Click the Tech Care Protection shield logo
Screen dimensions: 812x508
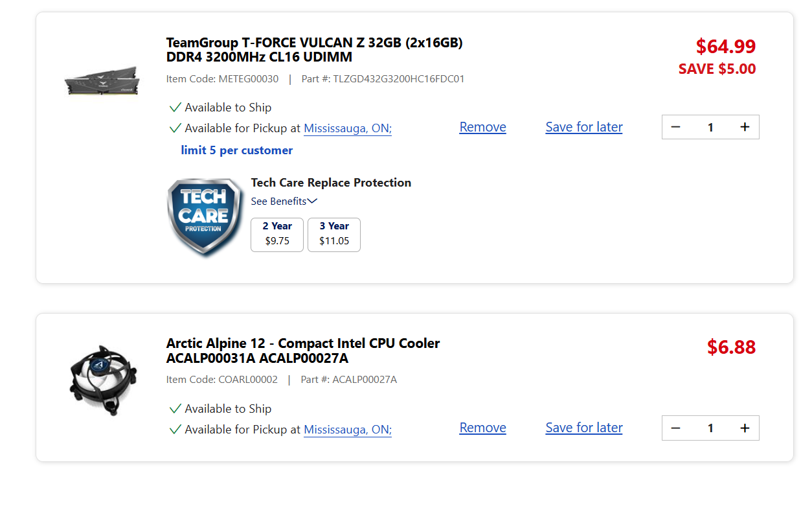tap(204, 217)
